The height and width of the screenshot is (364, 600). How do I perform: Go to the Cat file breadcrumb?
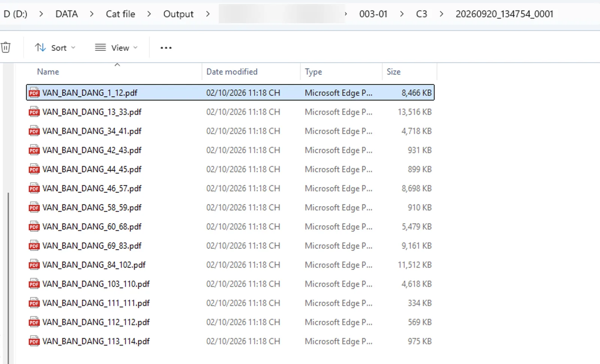point(120,14)
